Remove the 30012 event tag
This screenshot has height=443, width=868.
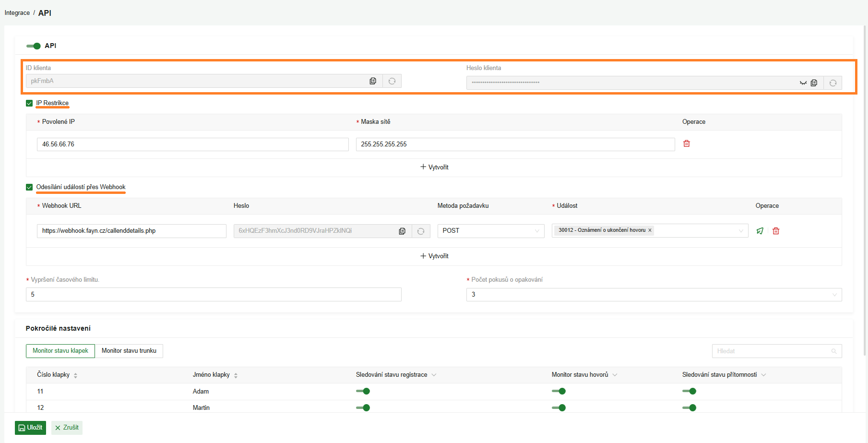650,230
